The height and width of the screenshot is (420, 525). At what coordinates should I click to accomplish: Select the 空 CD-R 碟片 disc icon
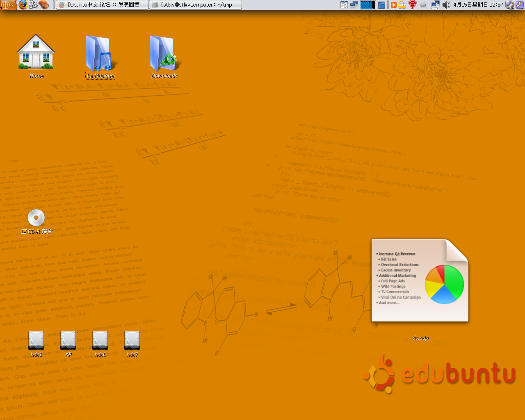36,217
